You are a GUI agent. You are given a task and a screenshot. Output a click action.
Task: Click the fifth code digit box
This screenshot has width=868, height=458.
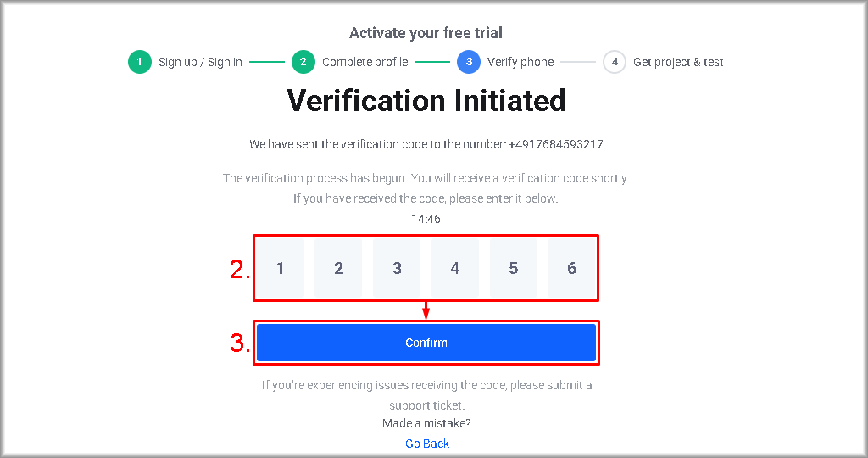tap(514, 268)
